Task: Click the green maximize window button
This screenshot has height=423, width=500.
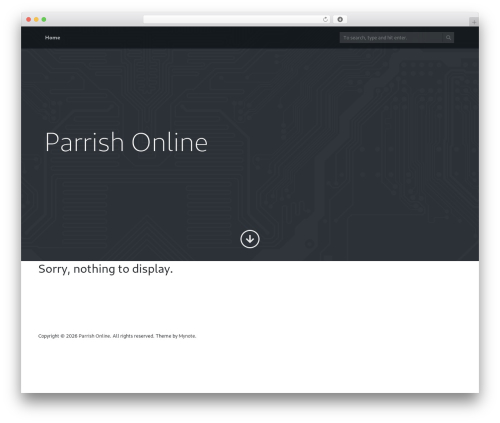Action: click(x=44, y=19)
